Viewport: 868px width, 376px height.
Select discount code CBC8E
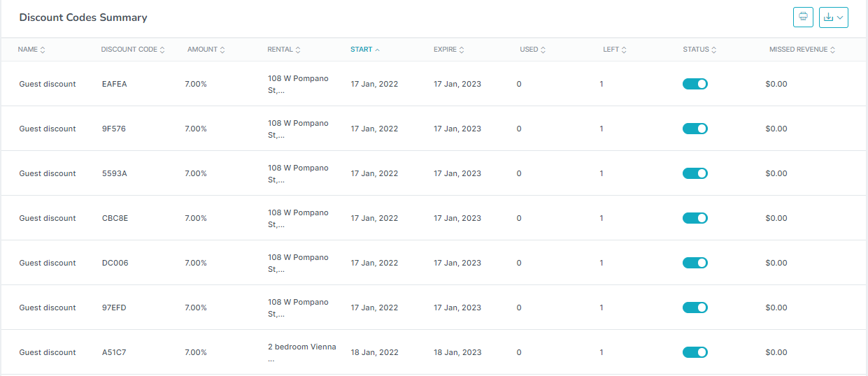pos(115,218)
